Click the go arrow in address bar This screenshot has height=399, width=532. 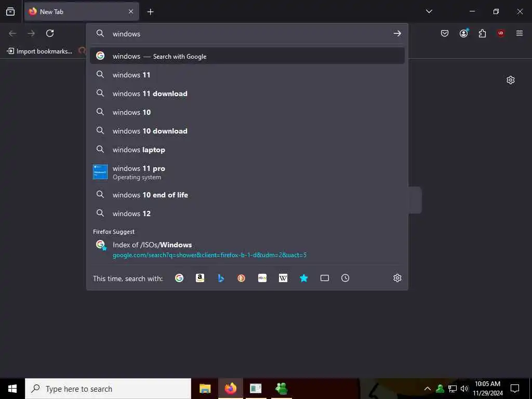click(x=397, y=33)
